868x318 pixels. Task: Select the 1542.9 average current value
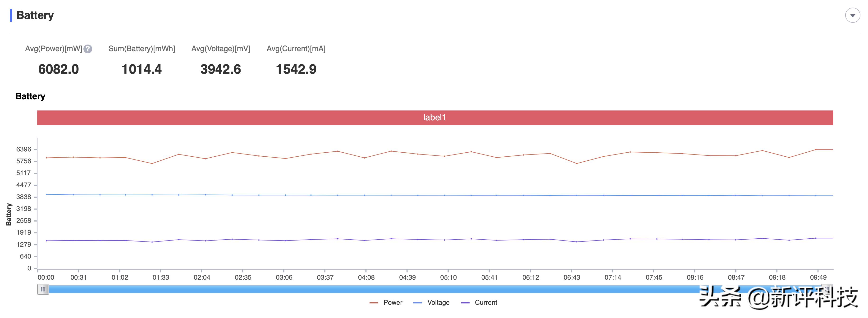click(x=296, y=69)
